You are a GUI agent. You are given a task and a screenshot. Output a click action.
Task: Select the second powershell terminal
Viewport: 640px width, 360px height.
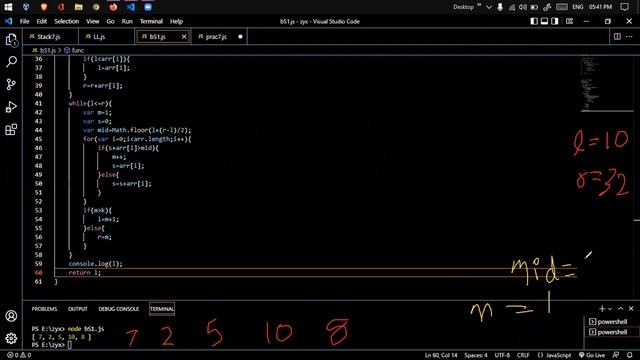click(608, 332)
